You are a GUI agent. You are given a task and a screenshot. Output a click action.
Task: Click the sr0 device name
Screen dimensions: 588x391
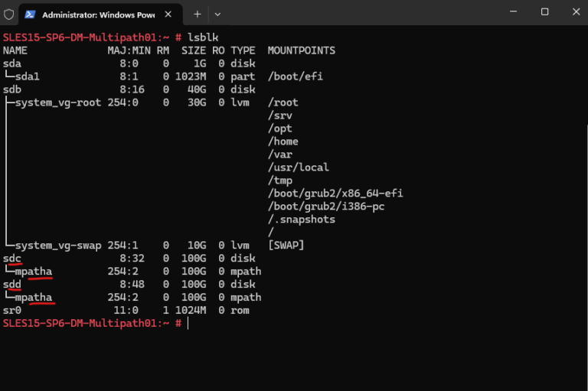tap(12, 311)
